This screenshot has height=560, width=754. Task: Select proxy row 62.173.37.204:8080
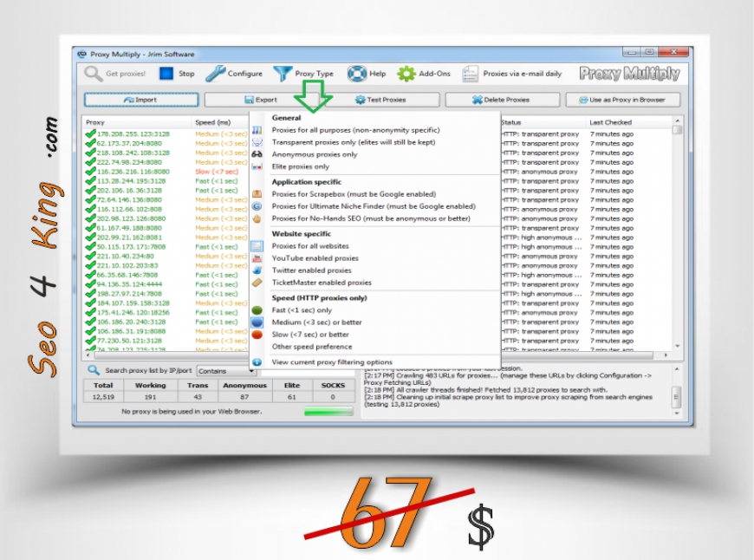coord(129,143)
